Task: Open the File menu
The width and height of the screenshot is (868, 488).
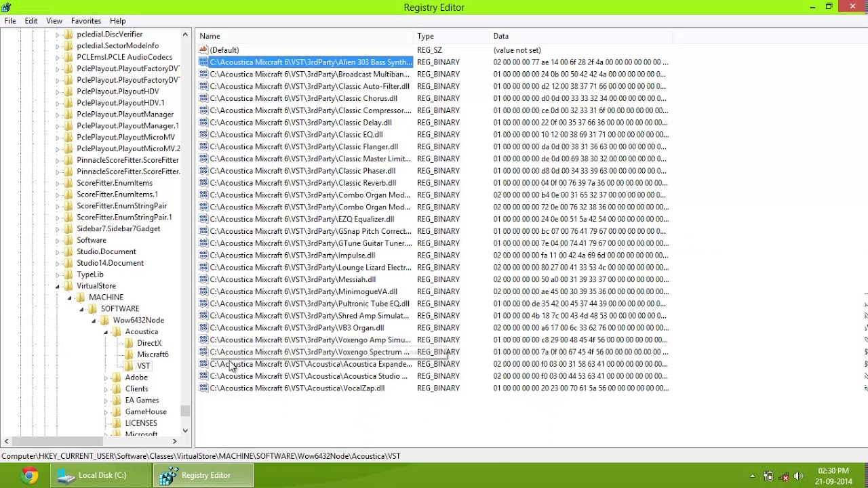Action: coord(10,21)
